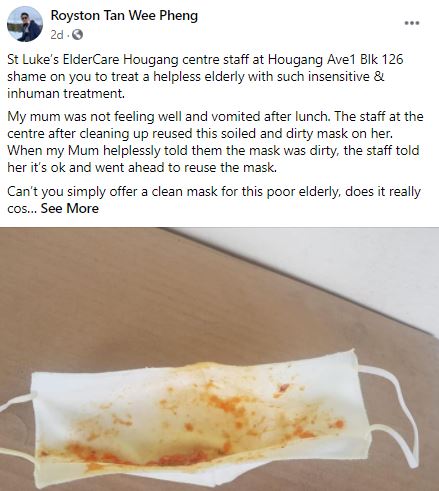Image resolution: width=439 pixels, height=491 pixels.
Task: Open Royston Tan Wee Pheng's profile picture
Action: click(25, 24)
